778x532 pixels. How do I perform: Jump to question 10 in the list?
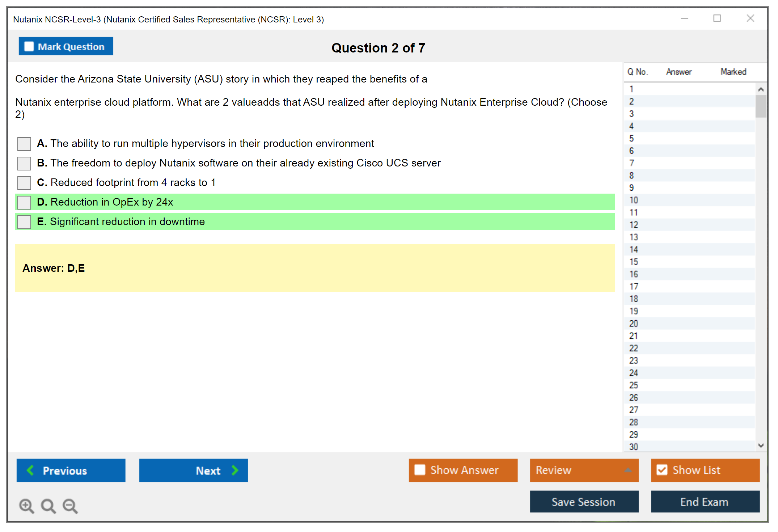point(634,200)
